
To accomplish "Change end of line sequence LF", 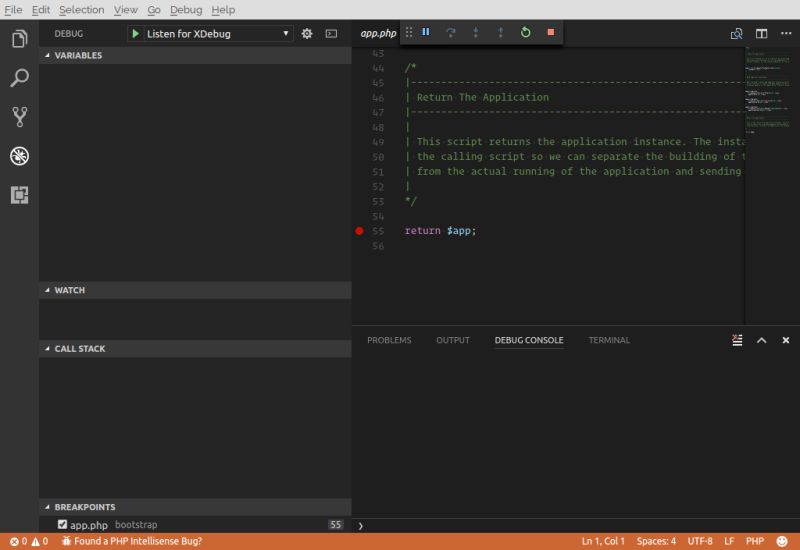I will [729, 541].
